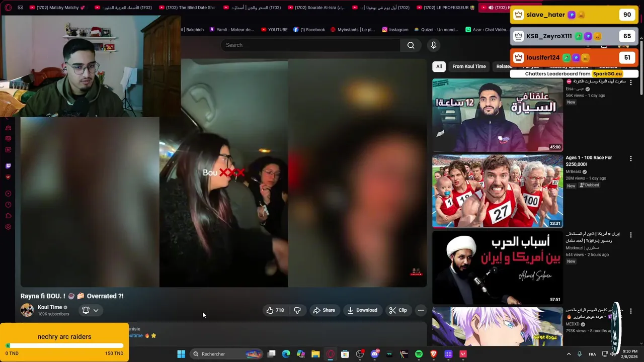Screen dimensions: 644x362
Task: Open Facebook bookmark
Action: coord(309,30)
